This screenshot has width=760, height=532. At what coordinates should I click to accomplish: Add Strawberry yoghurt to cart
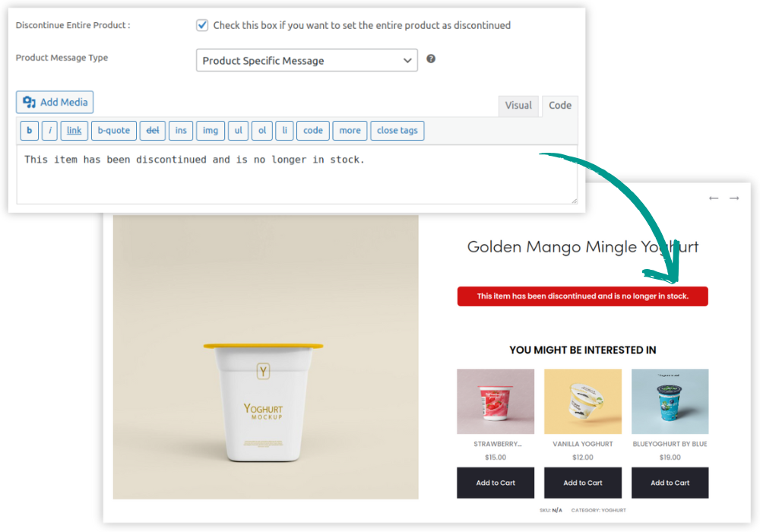click(x=496, y=483)
